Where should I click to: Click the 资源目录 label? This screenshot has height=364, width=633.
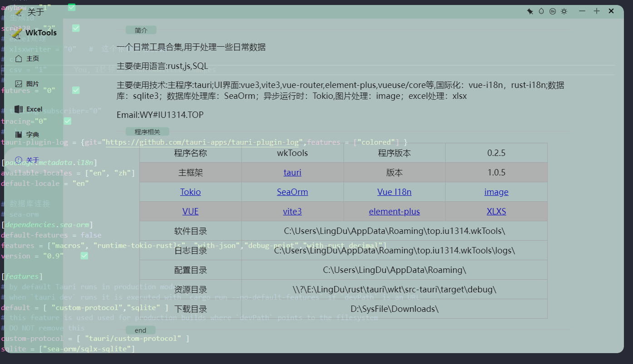click(191, 290)
